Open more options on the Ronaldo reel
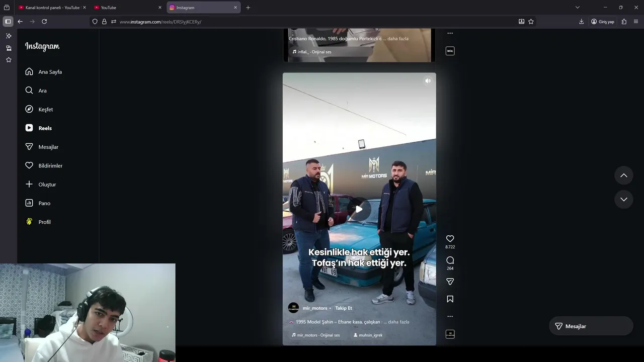644x362 pixels. (450, 33)
